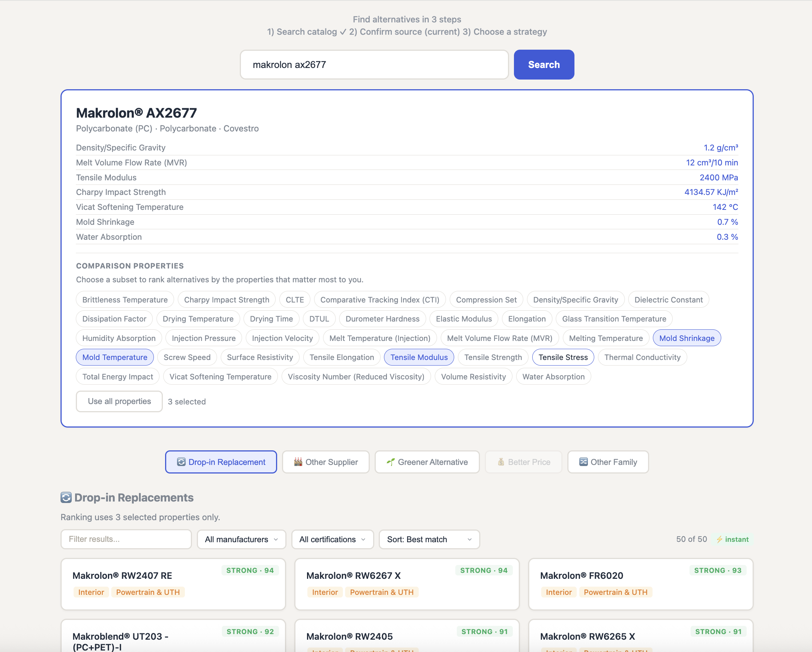Toggle the Compression Set chip
The width and height of the screenshot is (812, 652).
pos(486,299)
